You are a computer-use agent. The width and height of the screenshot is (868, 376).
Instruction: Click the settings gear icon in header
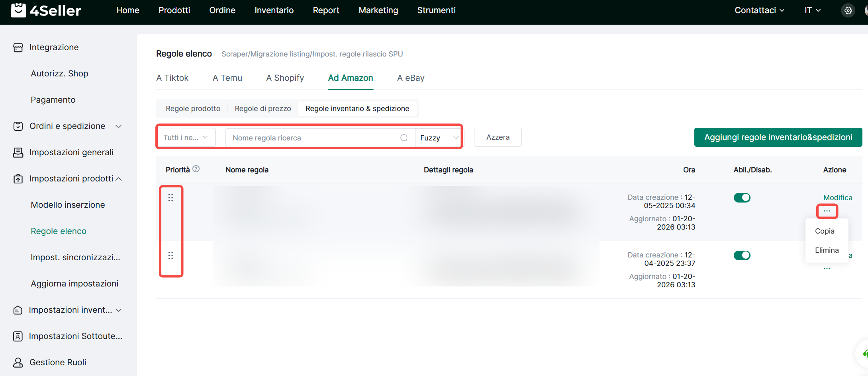pos(848,11)
